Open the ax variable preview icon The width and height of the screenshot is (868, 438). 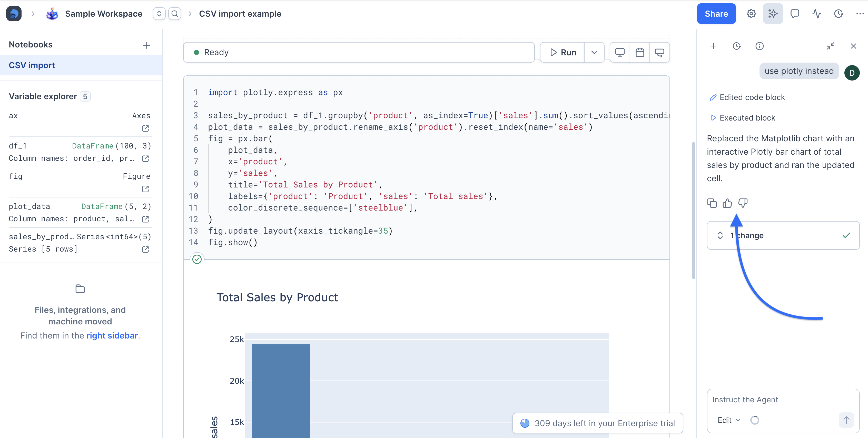[x=146, y=128]
